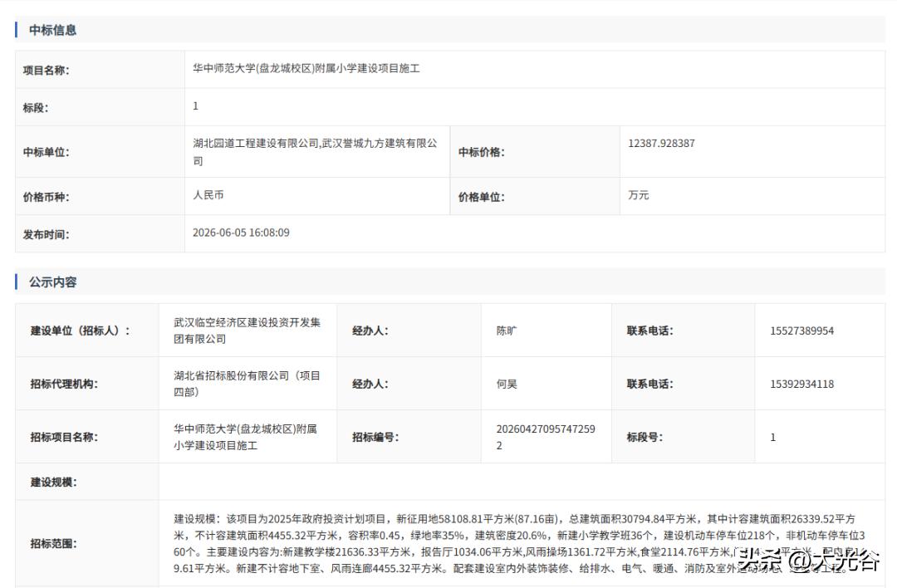Select tender number 202604270957472592
The image size is (897, 588).
[546, 437]
